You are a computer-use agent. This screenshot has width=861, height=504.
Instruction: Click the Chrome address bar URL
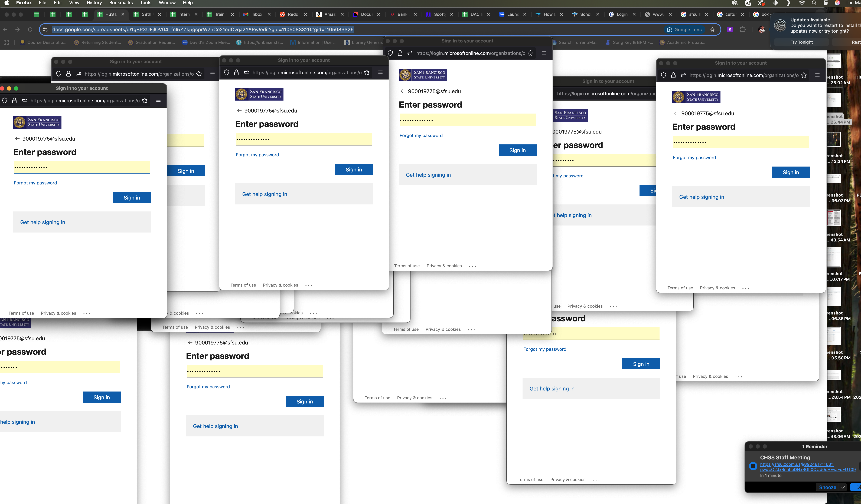click(203, 30)
